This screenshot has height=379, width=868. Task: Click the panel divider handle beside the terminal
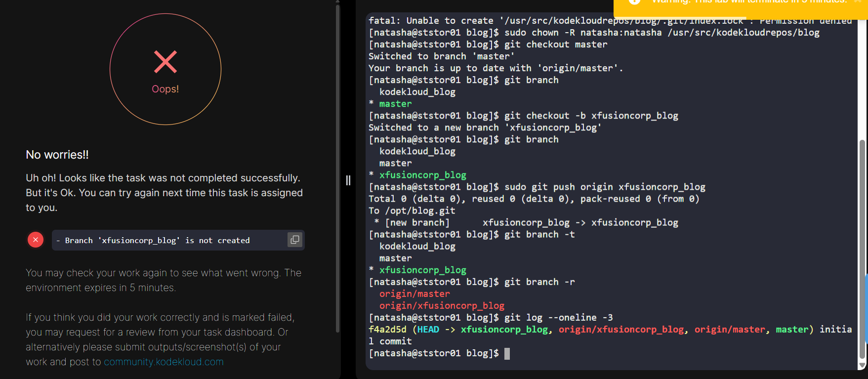coord(348,180)
